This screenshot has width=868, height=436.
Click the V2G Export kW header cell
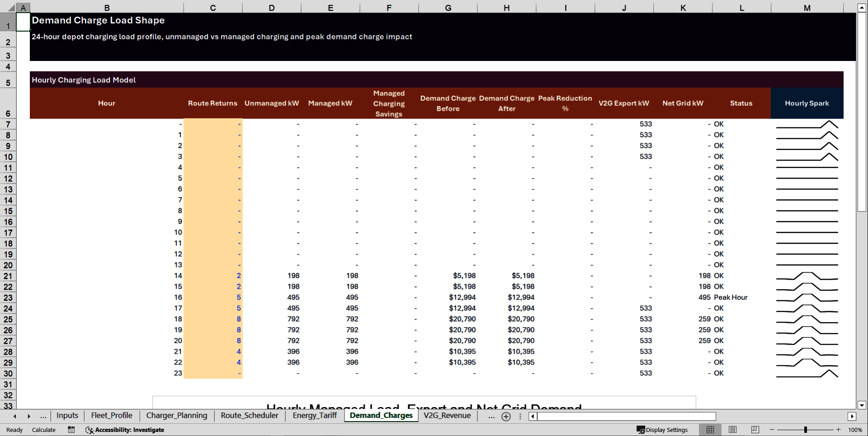click(624, 103)
